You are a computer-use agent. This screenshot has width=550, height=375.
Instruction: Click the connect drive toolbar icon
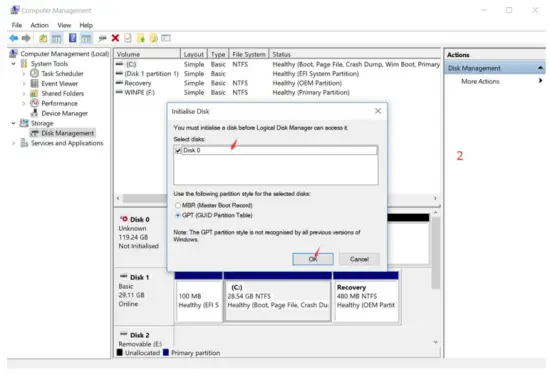point(102,38)
